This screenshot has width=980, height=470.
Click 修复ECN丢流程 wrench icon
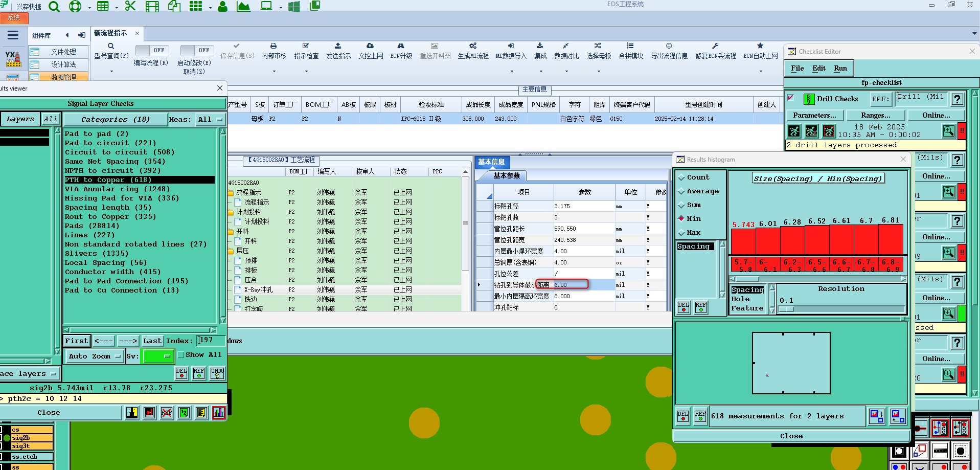coord(715,46)
